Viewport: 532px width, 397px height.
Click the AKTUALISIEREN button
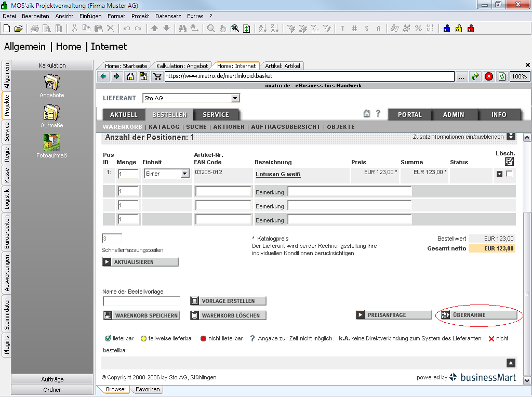140,262
